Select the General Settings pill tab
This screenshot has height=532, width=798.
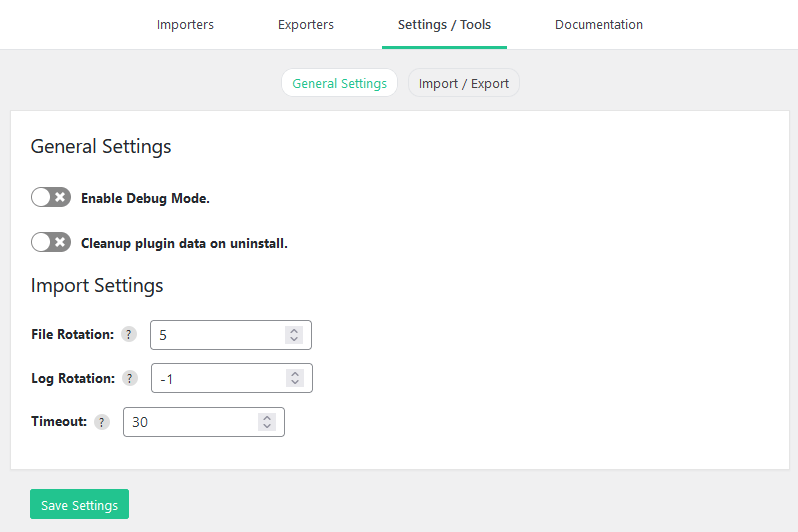339,83
